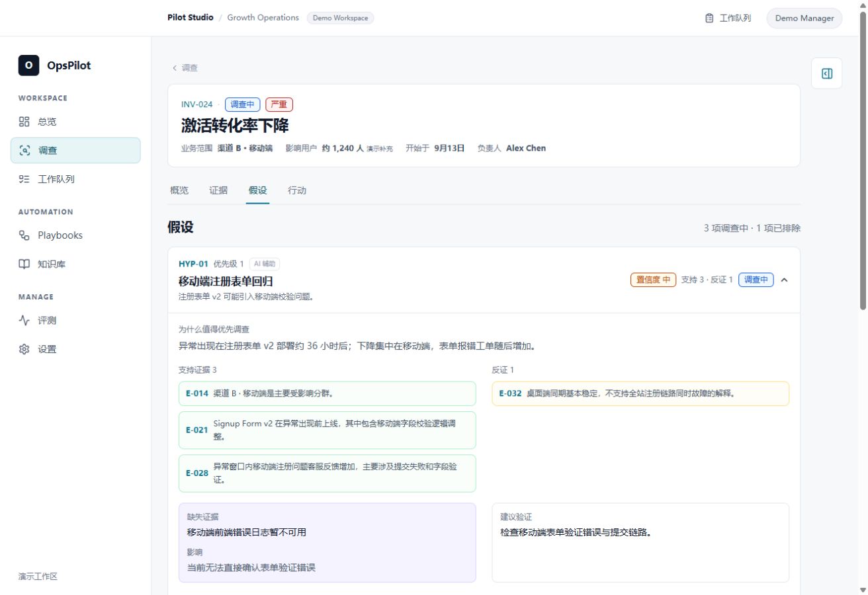
Task: Click the INV-024 identifier
Action: [197, 104]
